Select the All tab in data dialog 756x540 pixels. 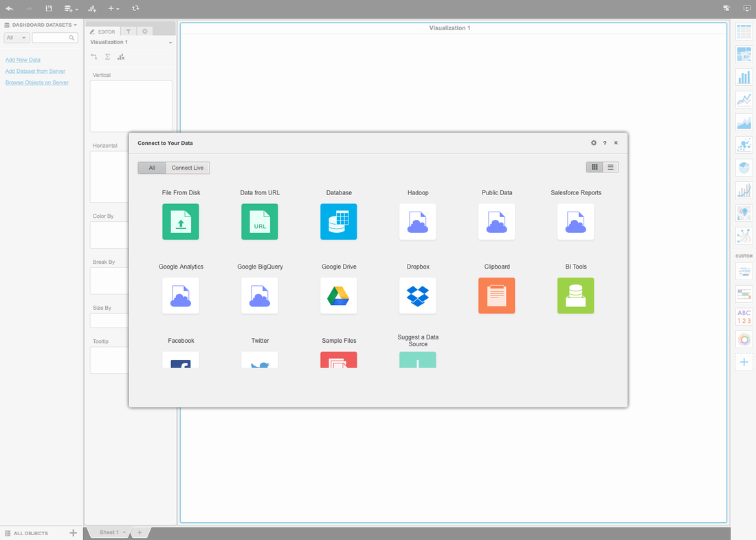(x=152, y=168)
